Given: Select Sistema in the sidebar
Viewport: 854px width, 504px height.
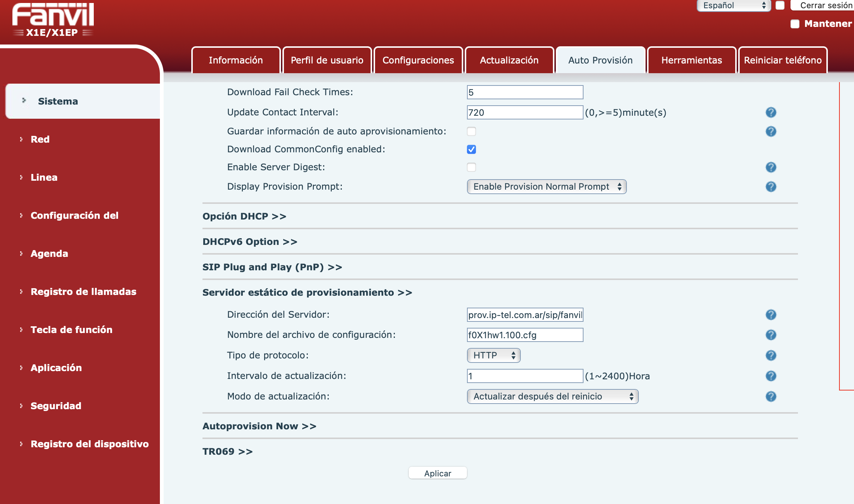Looking at the screenshot, I should 83,101.
